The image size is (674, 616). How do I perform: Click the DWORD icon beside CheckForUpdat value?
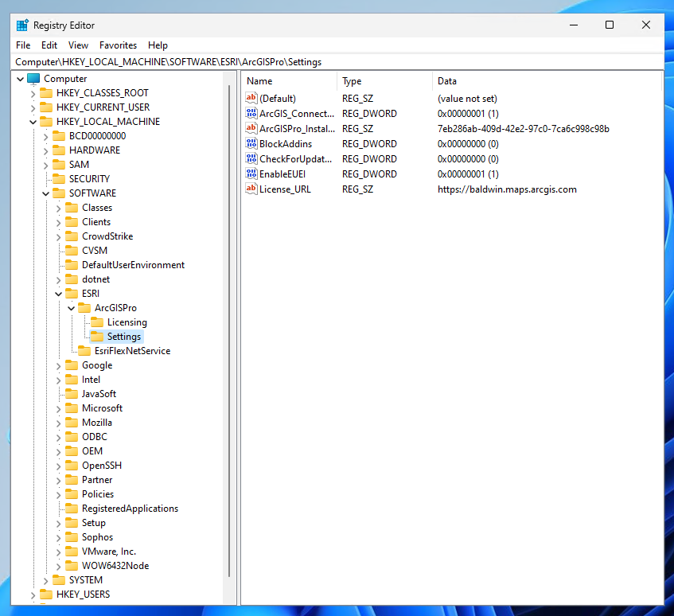[x=251, y=158]
